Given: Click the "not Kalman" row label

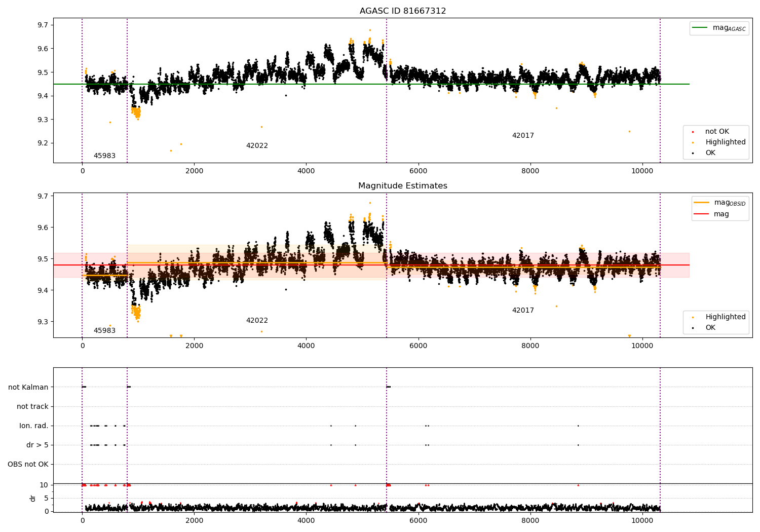Looking at the screenshot, I should (28, 388).
